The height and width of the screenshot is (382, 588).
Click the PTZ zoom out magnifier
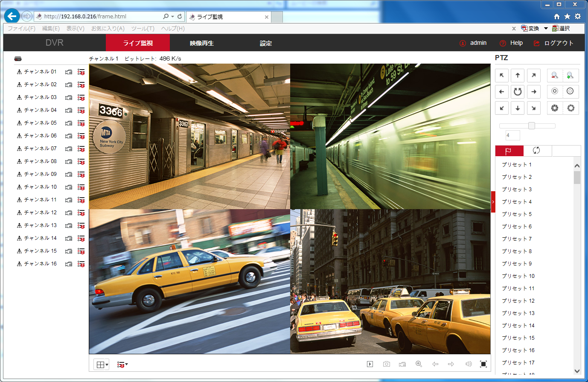554,76
